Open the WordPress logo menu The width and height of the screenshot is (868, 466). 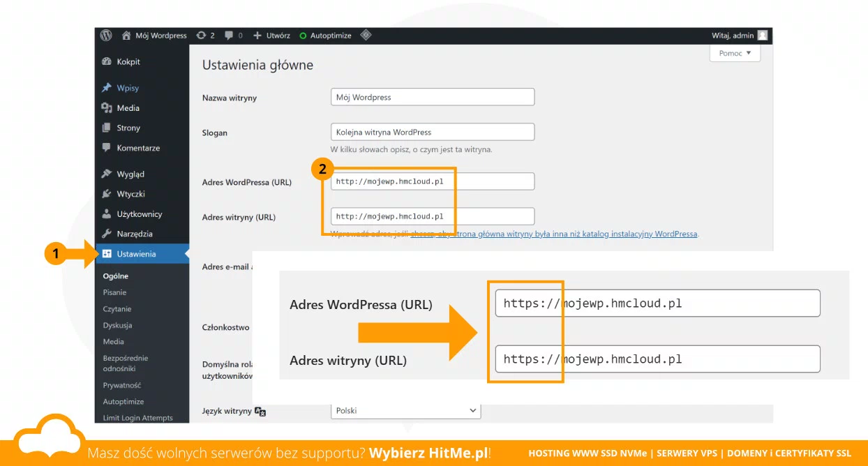[x=106, y=35]
